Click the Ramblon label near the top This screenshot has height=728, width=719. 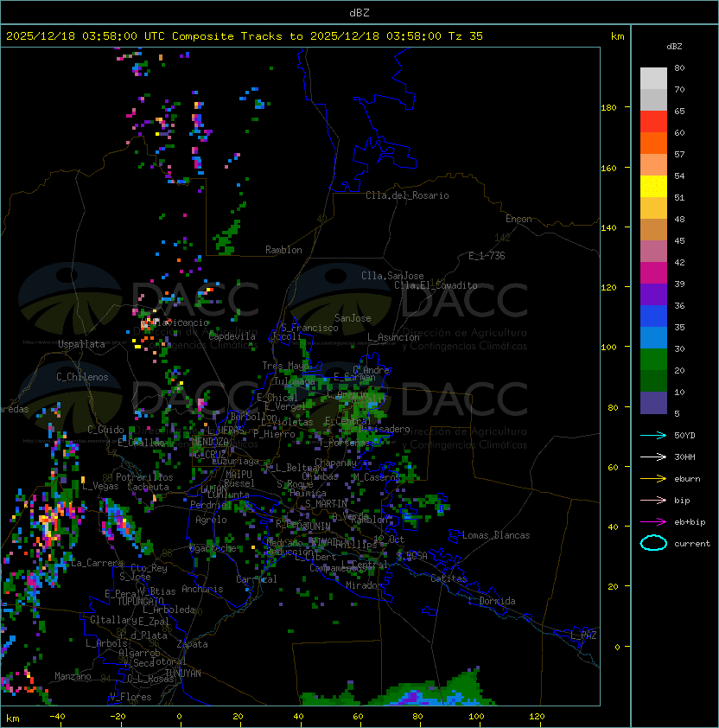coord(283,250)
